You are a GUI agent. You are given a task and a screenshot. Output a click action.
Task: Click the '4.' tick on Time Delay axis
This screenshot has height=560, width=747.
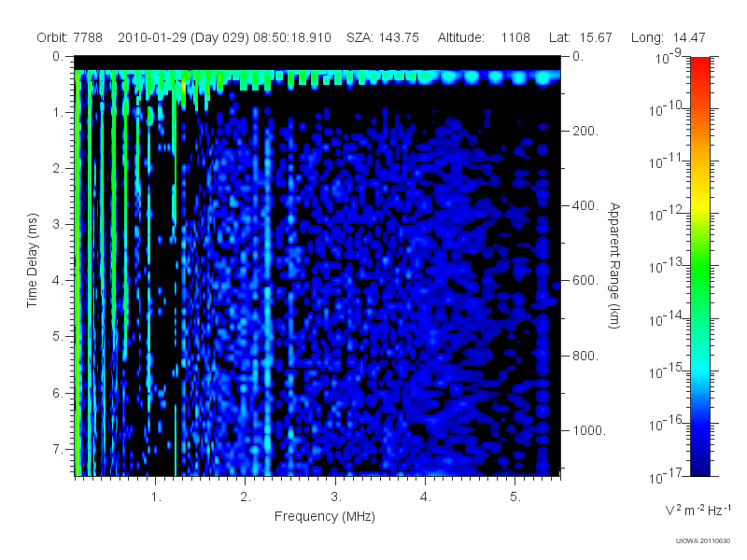(x=58, y=281)
